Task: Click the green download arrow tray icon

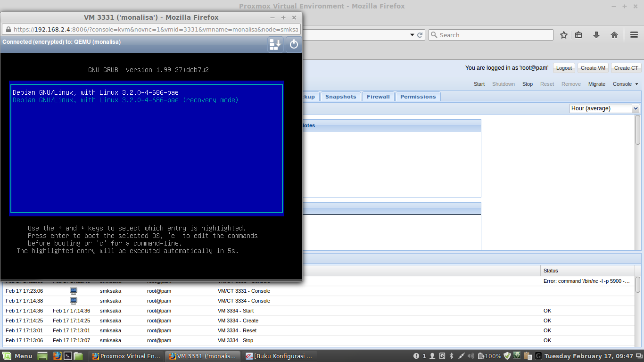Action: (517, 356)
